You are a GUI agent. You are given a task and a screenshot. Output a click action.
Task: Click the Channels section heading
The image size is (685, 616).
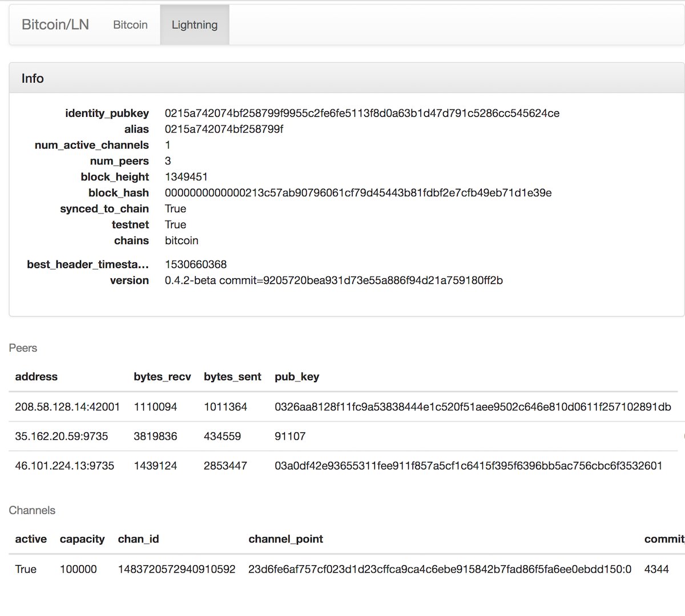[x=32, y=510]
